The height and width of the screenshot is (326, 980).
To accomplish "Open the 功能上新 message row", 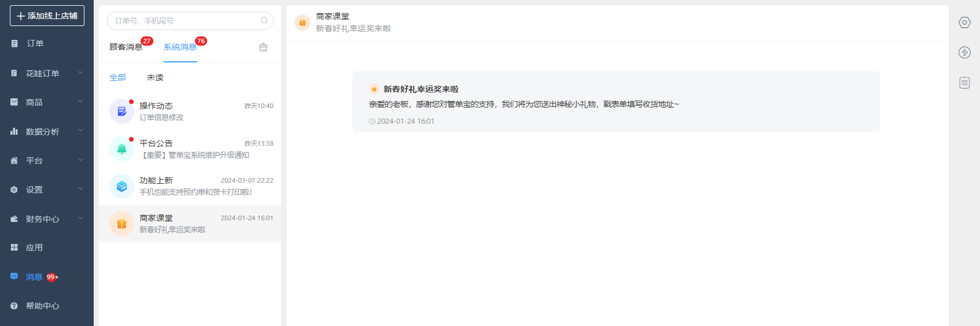I will (190, 186).
